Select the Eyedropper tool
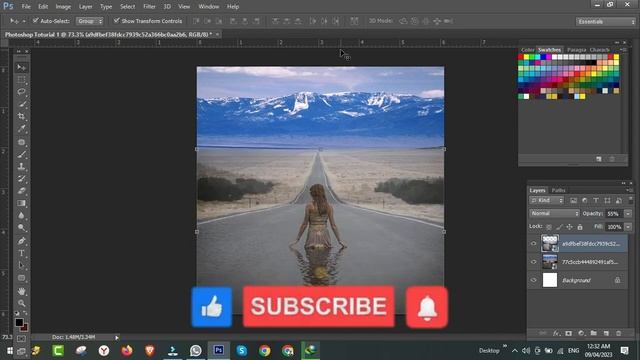This screenshot has width=640, height=360. click(22, 129)
